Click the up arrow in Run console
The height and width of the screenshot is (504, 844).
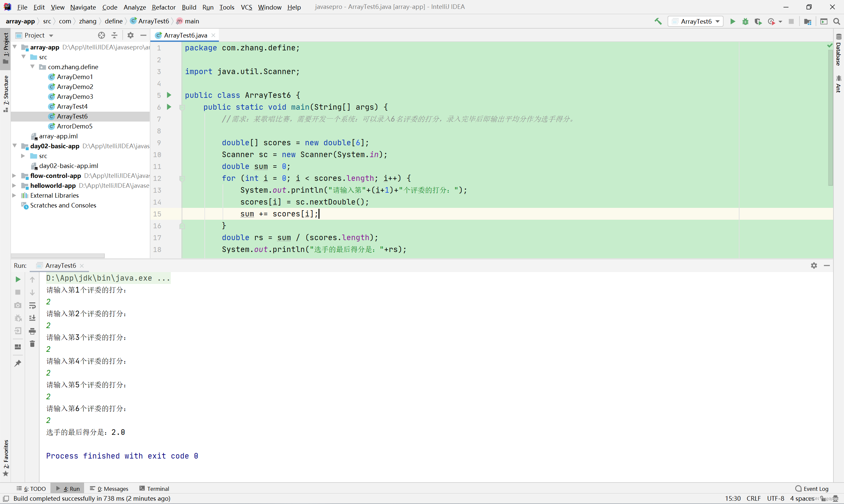point(32,279)
